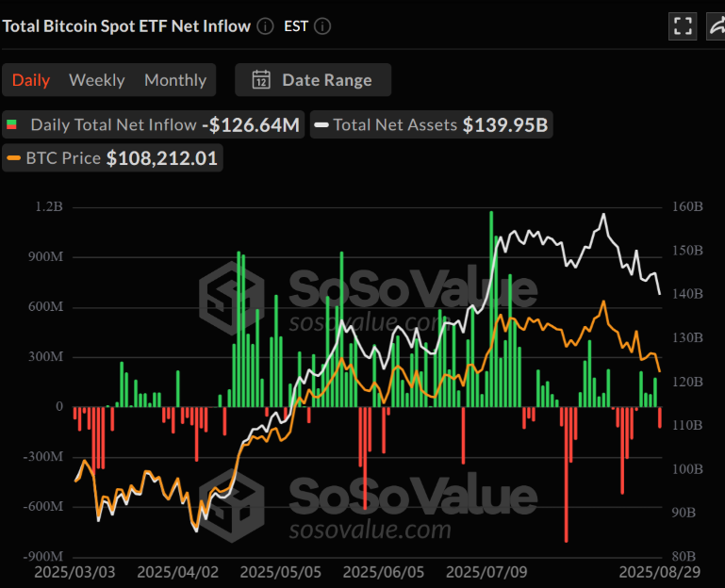725x588 pixels.
Task: Click info icon next to EST
Action: (322, 26)
